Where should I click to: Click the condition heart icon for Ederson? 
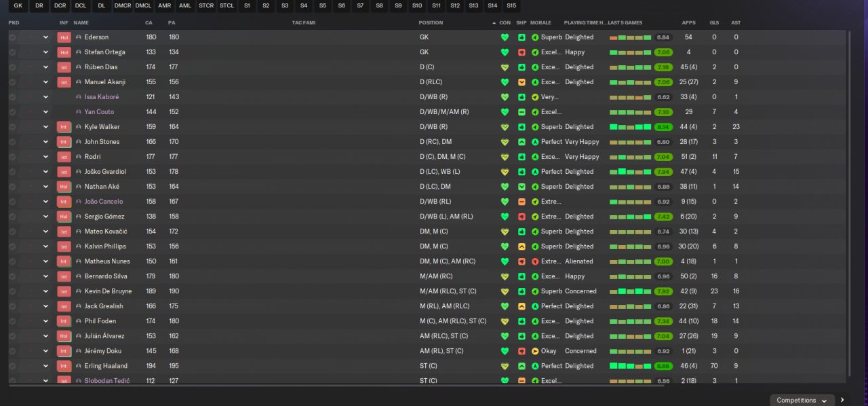tap(505, 37)
